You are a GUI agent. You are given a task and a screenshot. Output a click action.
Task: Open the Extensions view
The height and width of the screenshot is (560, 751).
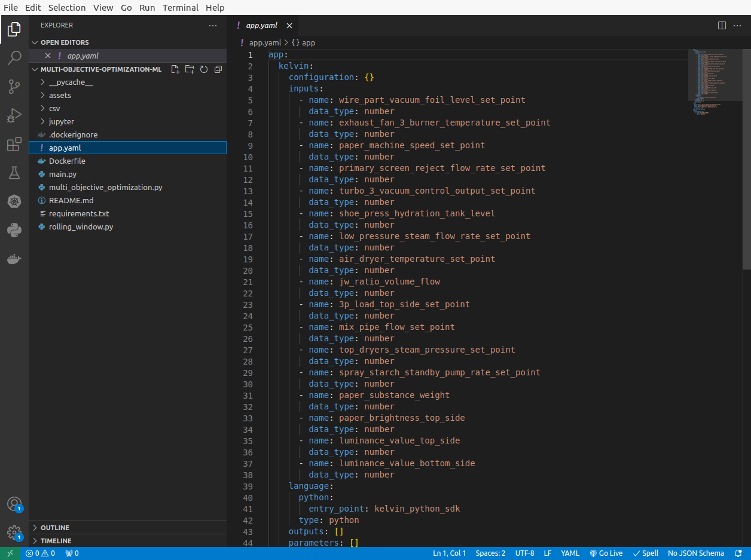(x=14, y=144)
